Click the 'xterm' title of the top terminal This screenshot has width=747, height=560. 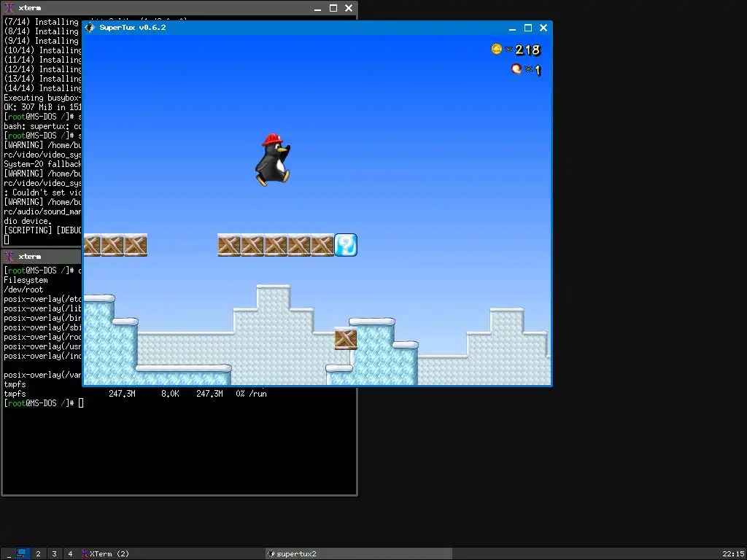pyautogui.click(x=29, y=8)
